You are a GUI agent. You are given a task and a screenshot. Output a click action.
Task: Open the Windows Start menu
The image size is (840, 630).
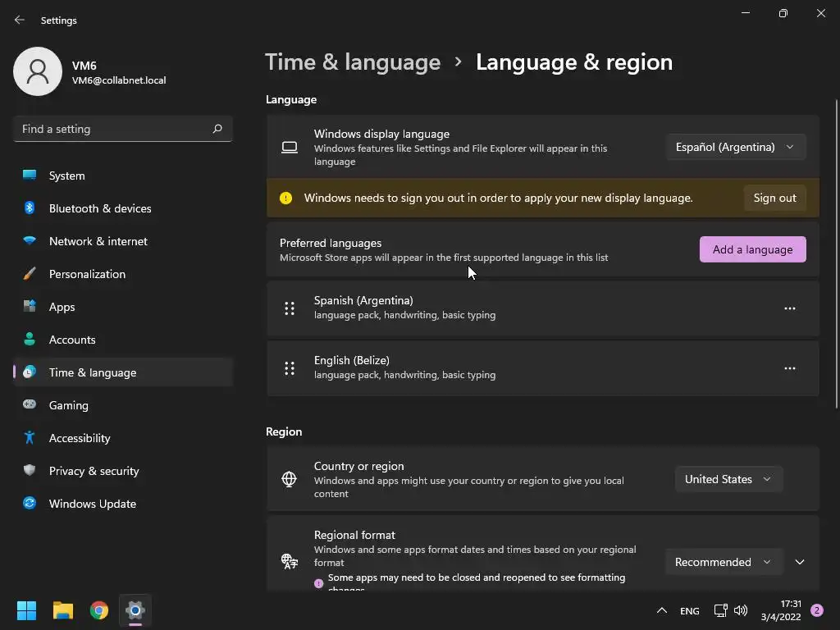coord(27,610)
